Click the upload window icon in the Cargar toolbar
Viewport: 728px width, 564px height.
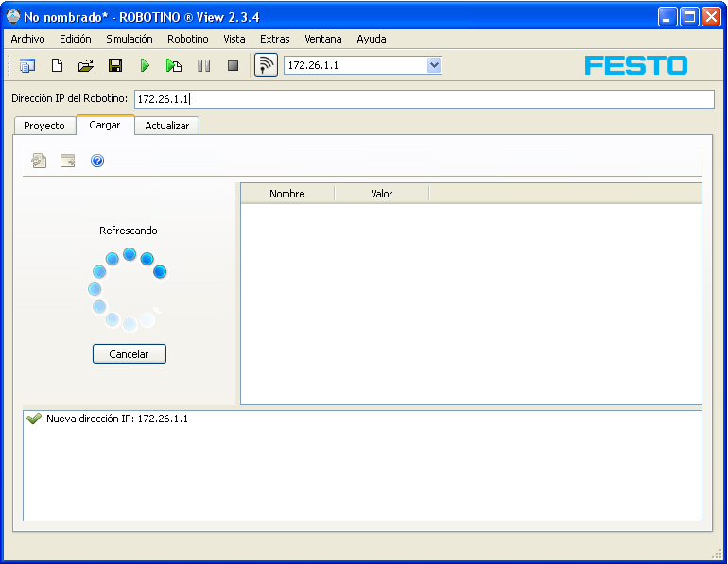(x=68, y=161)
